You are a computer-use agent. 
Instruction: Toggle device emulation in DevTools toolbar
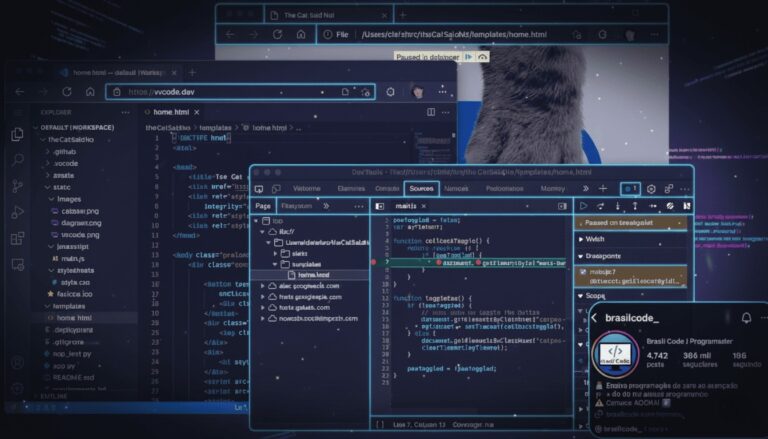pos(276,189)
